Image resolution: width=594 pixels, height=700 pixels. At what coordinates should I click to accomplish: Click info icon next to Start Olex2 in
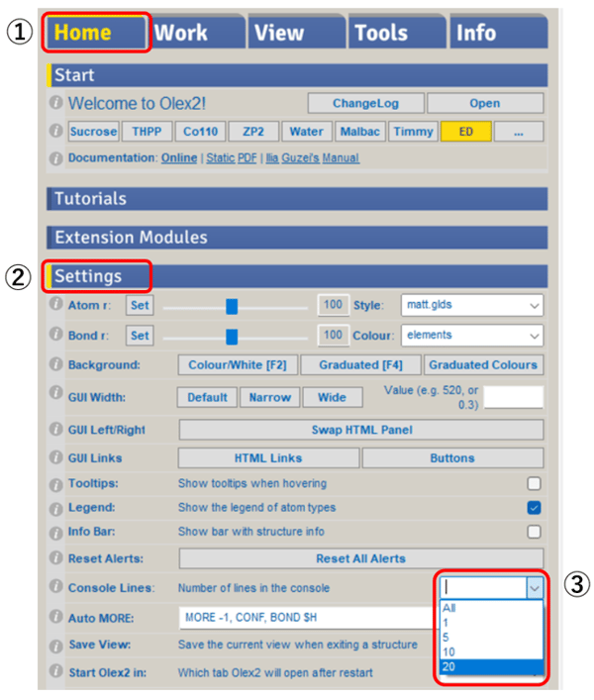pyautogui.click(x=55, y=670)
